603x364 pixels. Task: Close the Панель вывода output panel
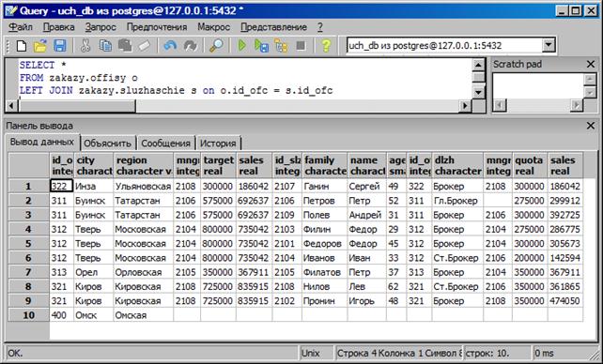[x=591, y=126]
